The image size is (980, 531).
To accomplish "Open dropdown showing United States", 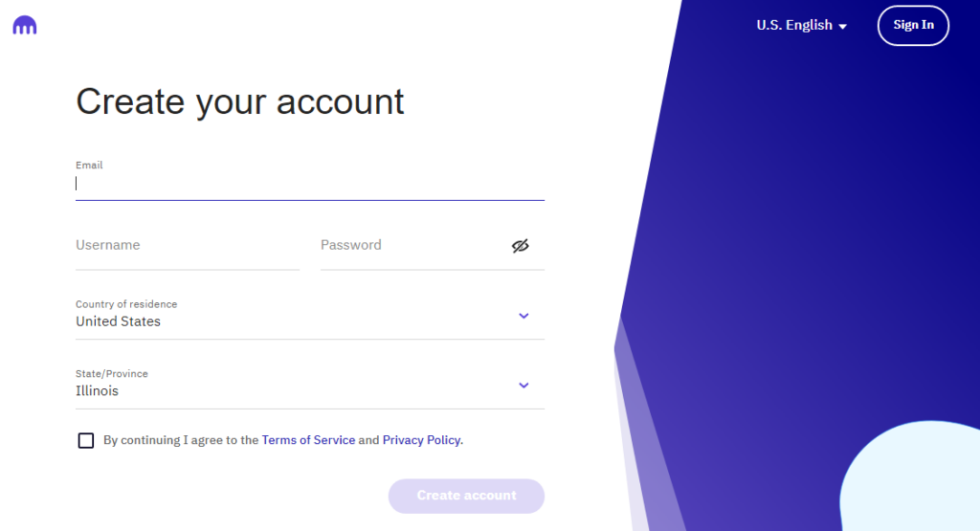I will [287, 321].
